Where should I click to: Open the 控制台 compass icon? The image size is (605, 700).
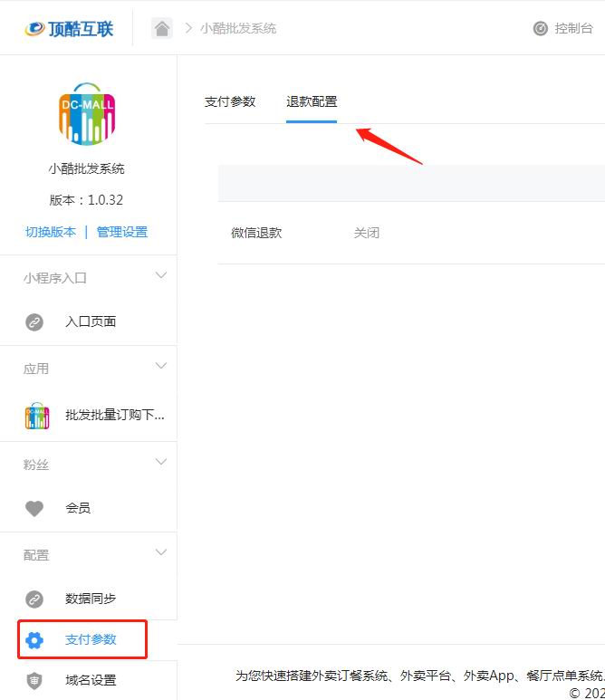541,28
